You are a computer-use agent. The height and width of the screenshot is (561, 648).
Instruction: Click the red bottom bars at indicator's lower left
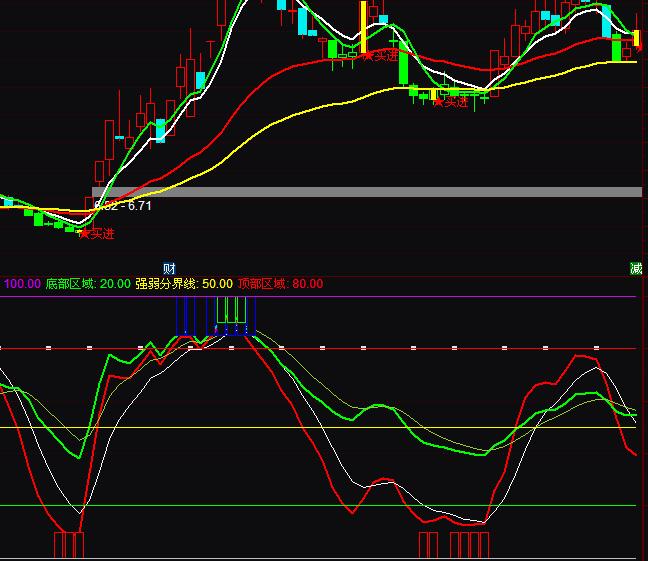click(x=69, y=545)
